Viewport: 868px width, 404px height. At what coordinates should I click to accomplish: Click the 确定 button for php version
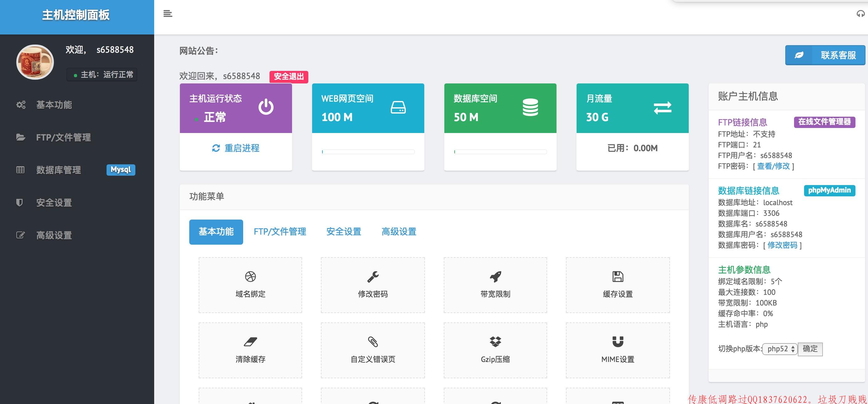click(810, 349)
